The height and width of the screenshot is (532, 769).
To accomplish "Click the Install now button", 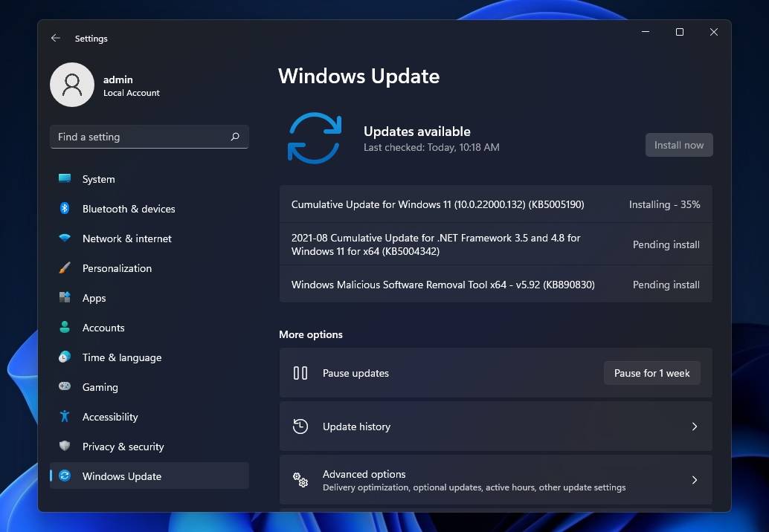I will 679,145.
